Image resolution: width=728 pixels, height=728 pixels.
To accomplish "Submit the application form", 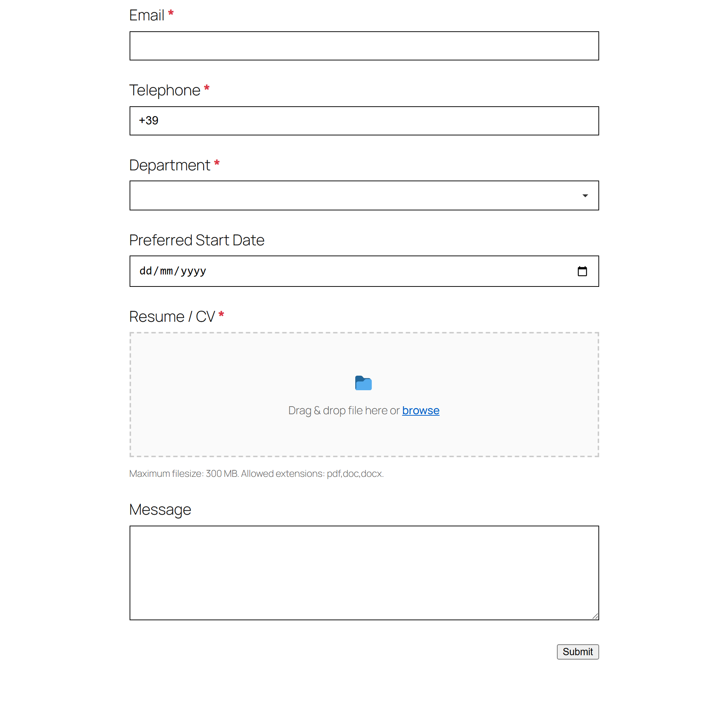I will click(x=578, y=652).
